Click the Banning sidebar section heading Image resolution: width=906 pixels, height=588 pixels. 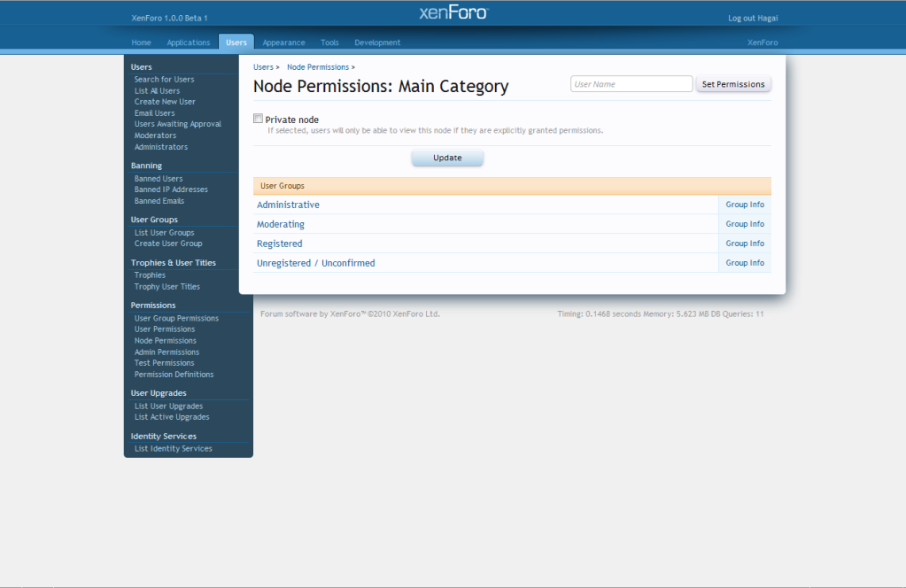(x=146, y=166)
